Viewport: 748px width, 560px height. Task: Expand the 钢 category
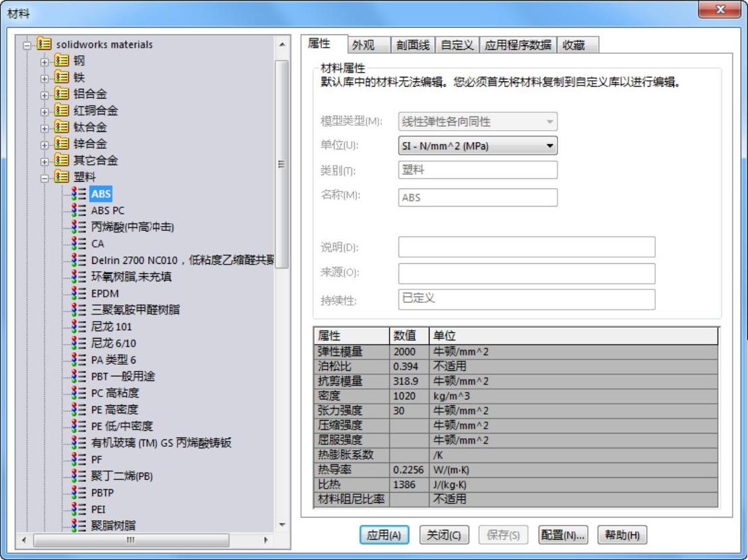point(44,62)
